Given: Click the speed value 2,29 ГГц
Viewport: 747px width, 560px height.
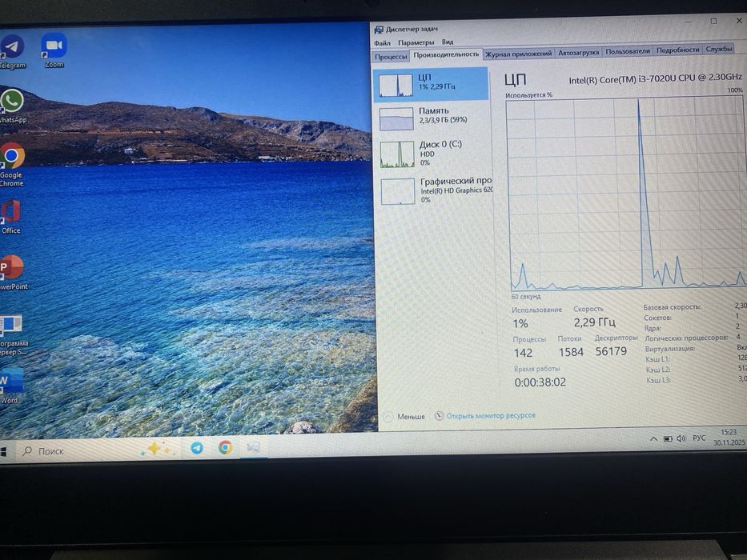Looking at the screenshot, I should tap(595, 322).
